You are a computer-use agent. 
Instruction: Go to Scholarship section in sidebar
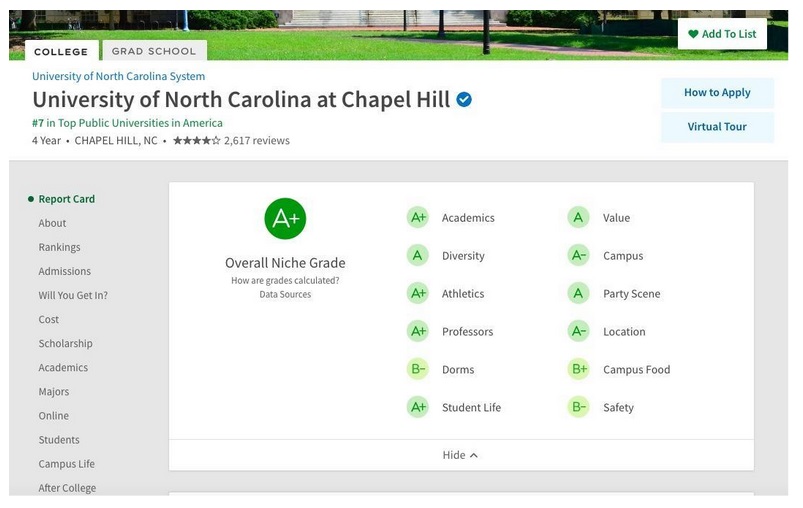[65, 344]
